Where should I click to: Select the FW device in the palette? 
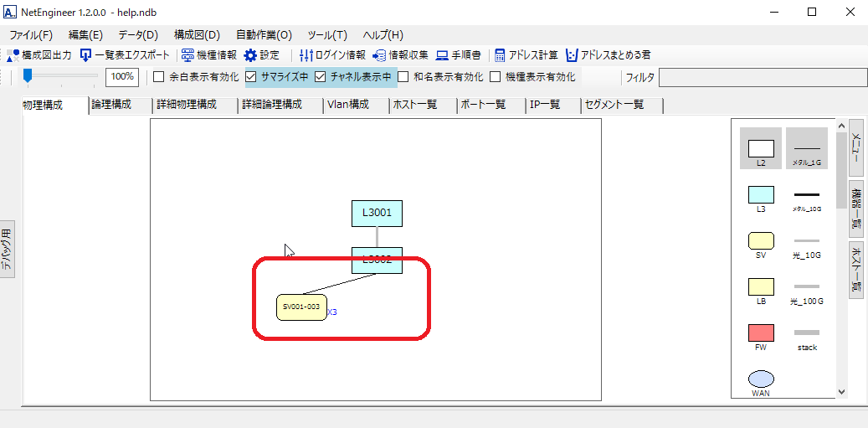(x=761, y=333)
